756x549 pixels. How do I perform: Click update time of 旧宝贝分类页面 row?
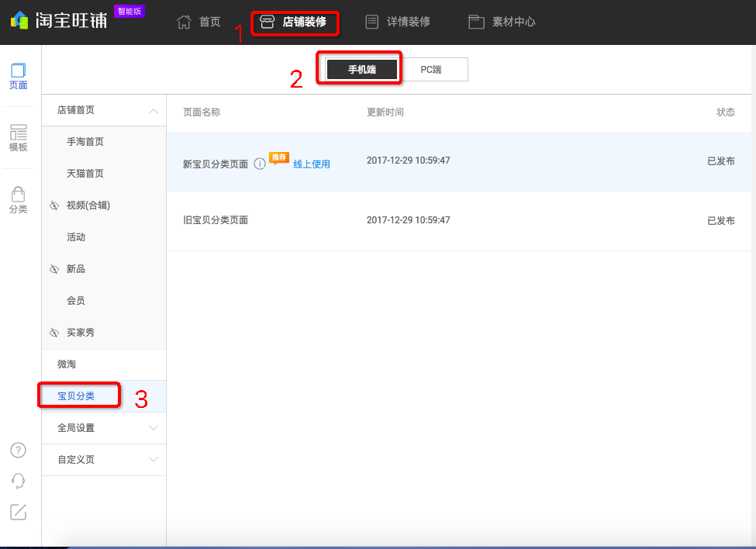[x=409, y=220]
